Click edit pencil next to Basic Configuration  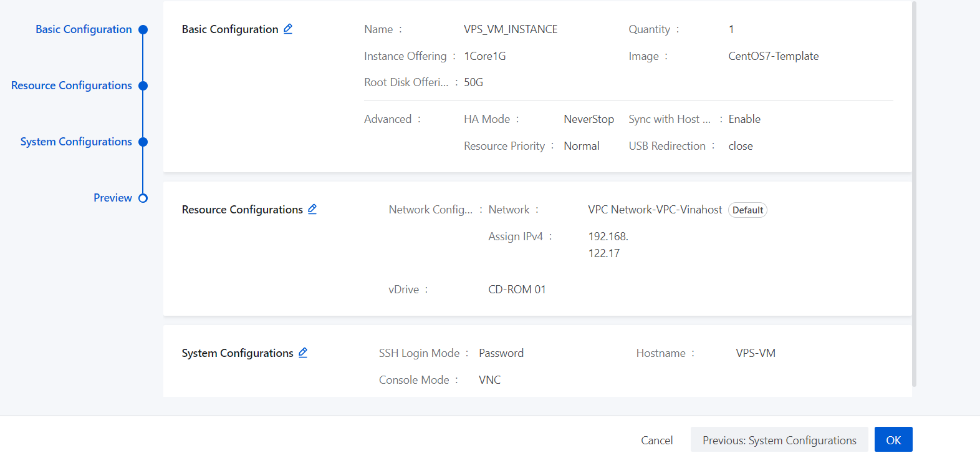288,29
